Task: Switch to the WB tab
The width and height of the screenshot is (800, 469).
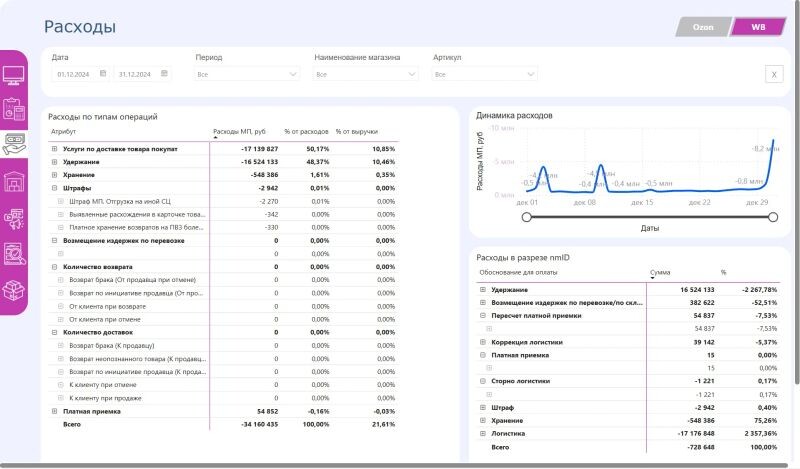Action: point(758,27)
